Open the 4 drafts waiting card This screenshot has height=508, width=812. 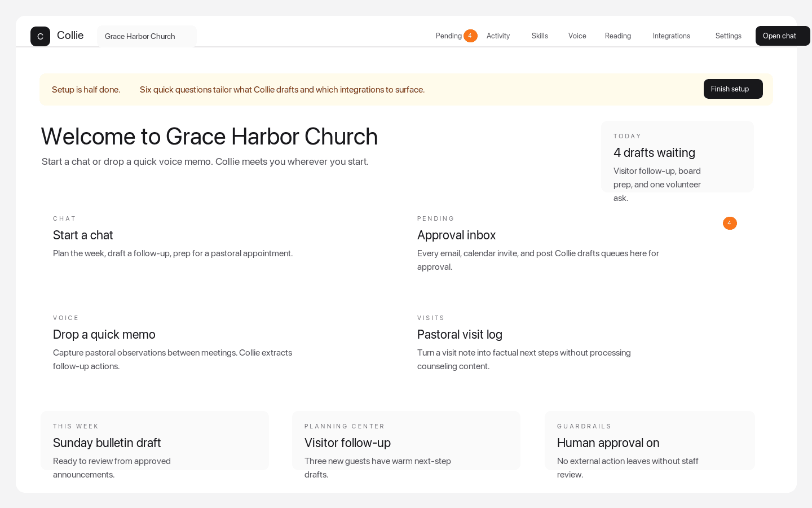tap(677, 157)
